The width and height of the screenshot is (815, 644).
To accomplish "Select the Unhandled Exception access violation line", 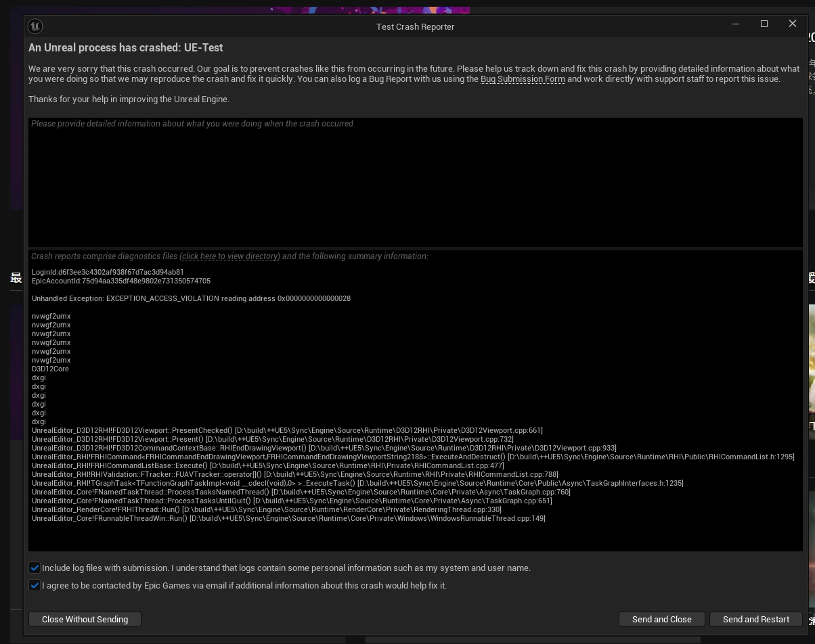I will [x=191, y=298].
